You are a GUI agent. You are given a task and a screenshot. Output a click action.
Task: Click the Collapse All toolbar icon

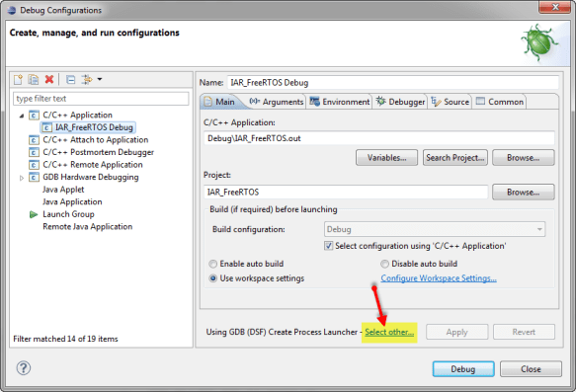(70, 79)
